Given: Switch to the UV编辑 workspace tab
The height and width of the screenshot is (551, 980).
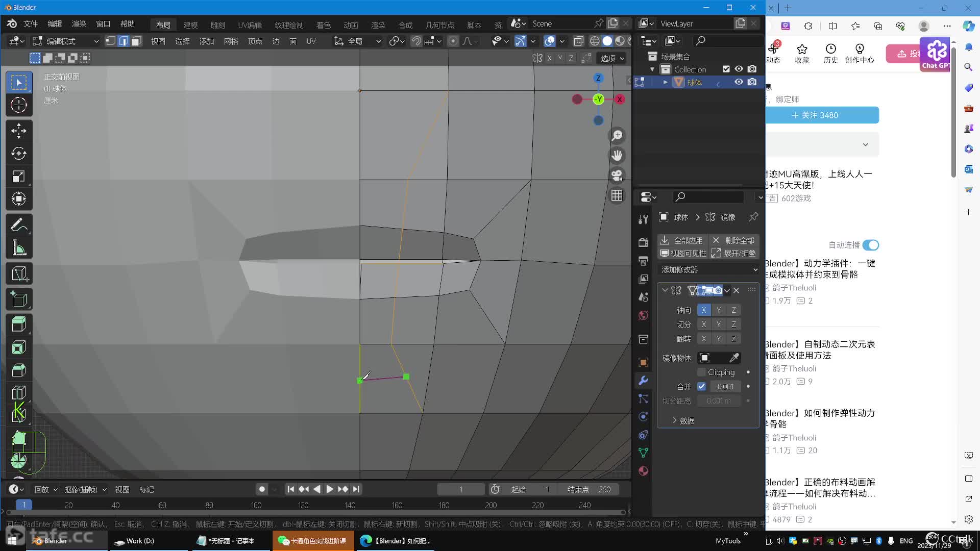Looking at the screenshot, I should coord(250,25).
